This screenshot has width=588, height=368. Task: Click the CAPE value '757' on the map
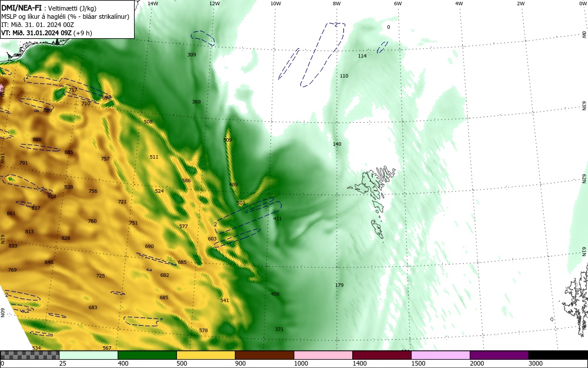[105, 159]
